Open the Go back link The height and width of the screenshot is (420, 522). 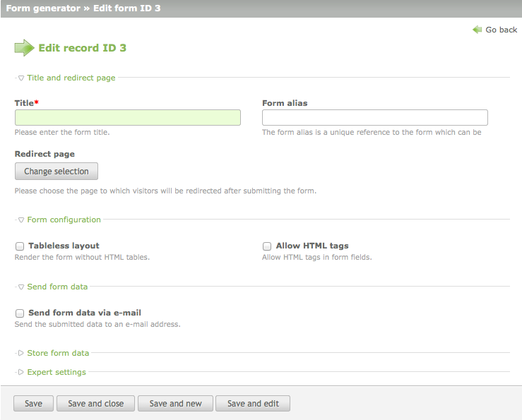tap(501, 30)
